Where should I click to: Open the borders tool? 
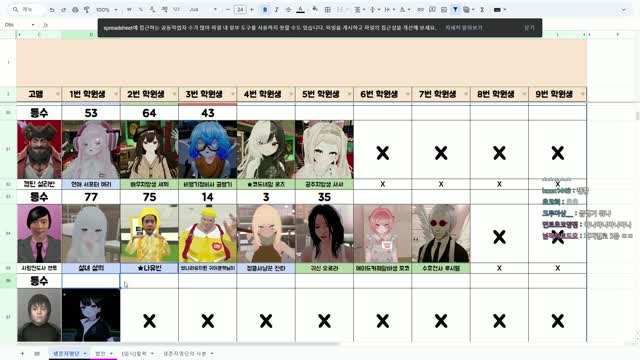click(x=327, y=9)
